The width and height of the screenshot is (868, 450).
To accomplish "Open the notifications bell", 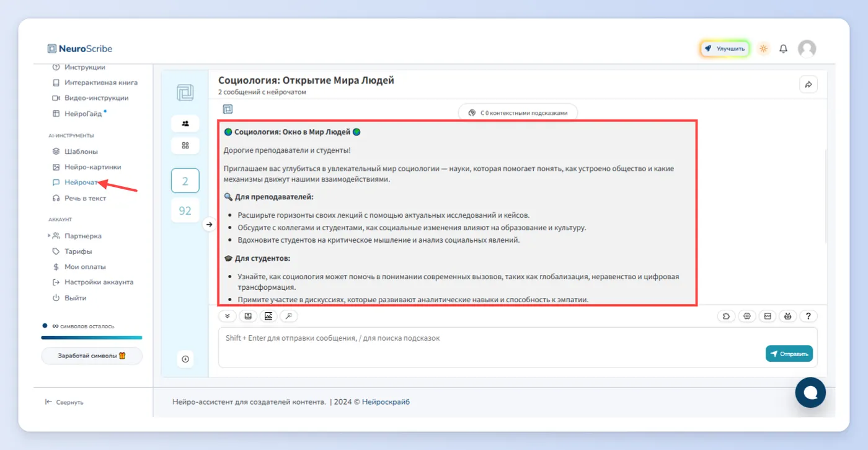I will (x=784, y=48).
